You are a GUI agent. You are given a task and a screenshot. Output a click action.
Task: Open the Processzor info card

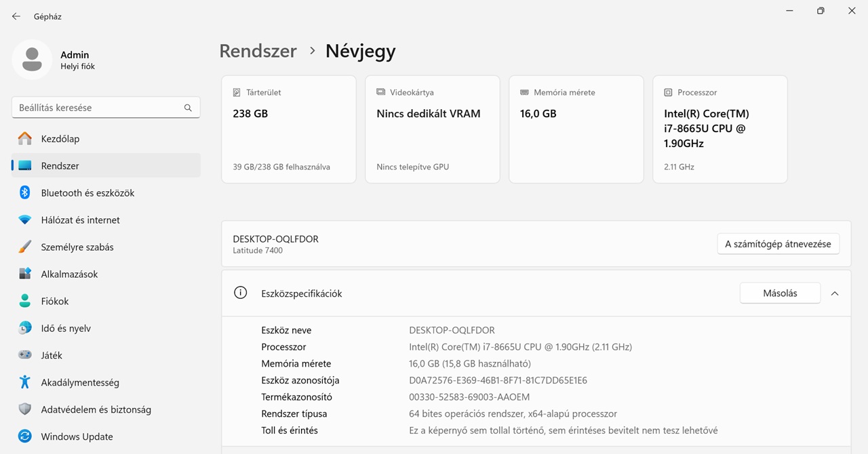[x=720, y=129]
